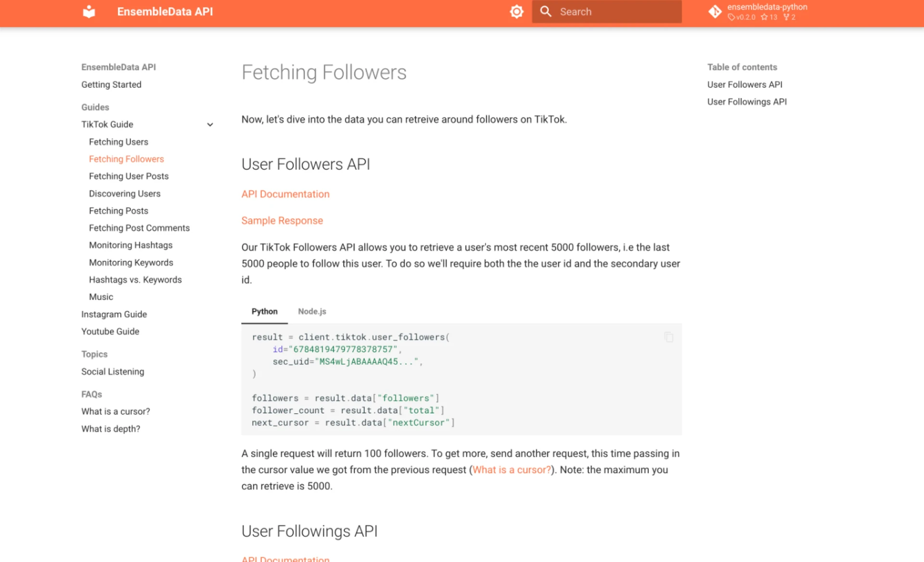Switch to the Node.js code tab
Screen dimensions: 924x562
coord(312,311)
